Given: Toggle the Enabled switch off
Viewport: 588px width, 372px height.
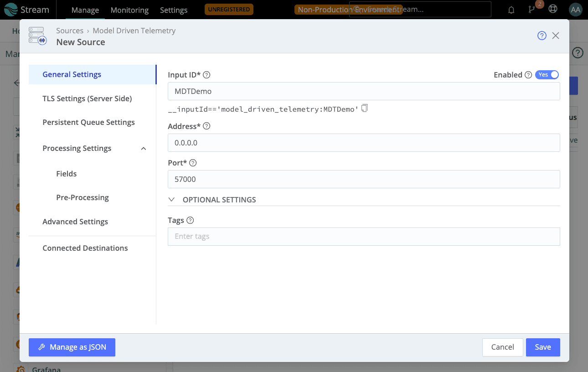Looking at the screenshot, I should (x=547, y=75).
